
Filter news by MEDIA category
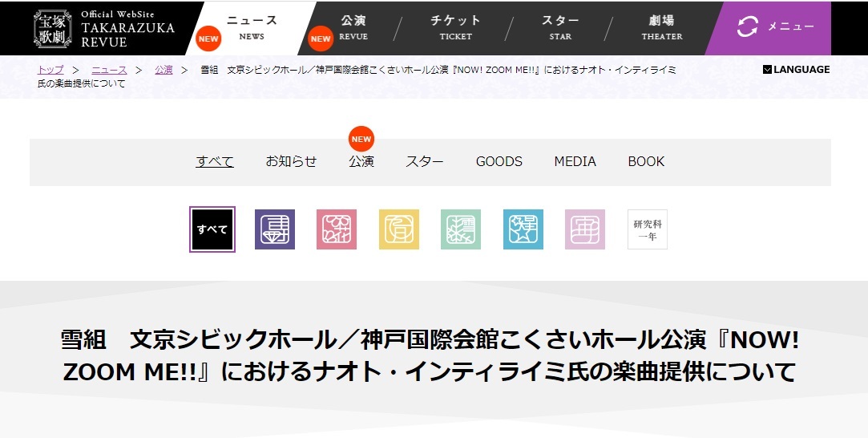coord(575,161)
